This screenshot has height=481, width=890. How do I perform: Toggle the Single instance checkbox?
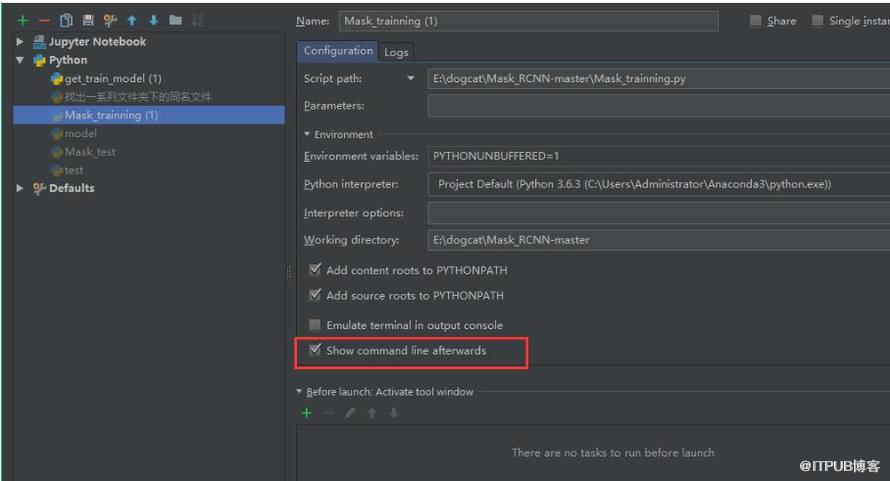[817, 20]
